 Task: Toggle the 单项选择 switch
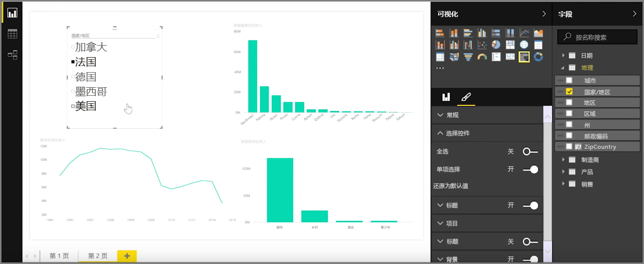[x=530, y=169]
